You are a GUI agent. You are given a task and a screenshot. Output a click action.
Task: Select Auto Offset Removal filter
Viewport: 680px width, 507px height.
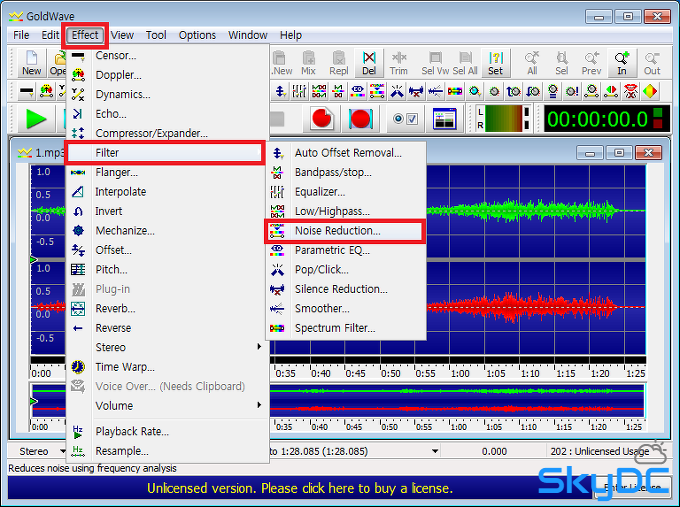pyautogui.click(x=346, y=153)
